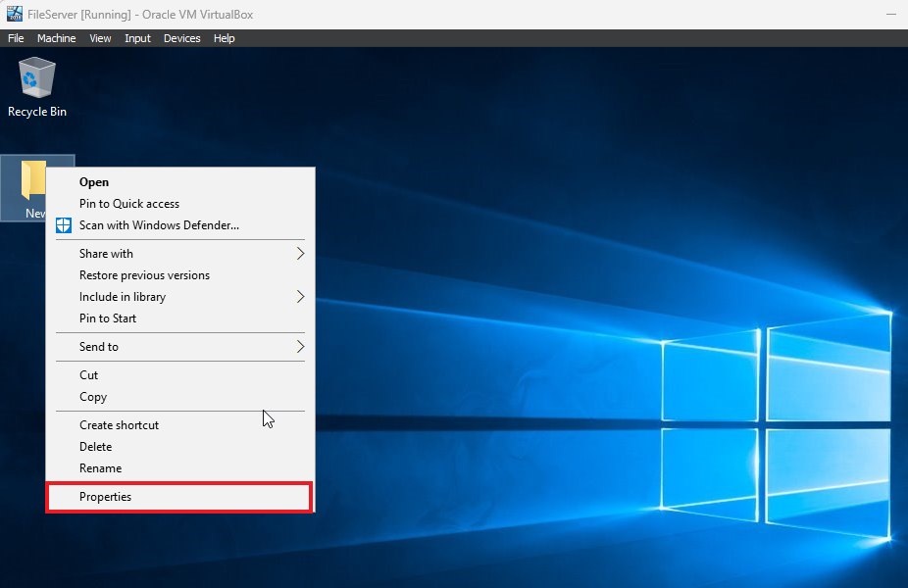Viewport: 908px width, 588px height.
Task: Open Properties from the context menu
Action: click(106, 497)
